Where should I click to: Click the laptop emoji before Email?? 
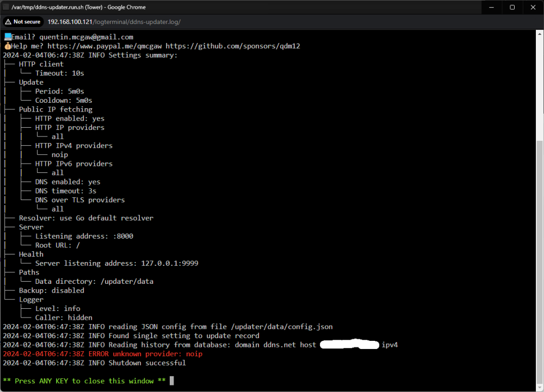click(8, 37)
